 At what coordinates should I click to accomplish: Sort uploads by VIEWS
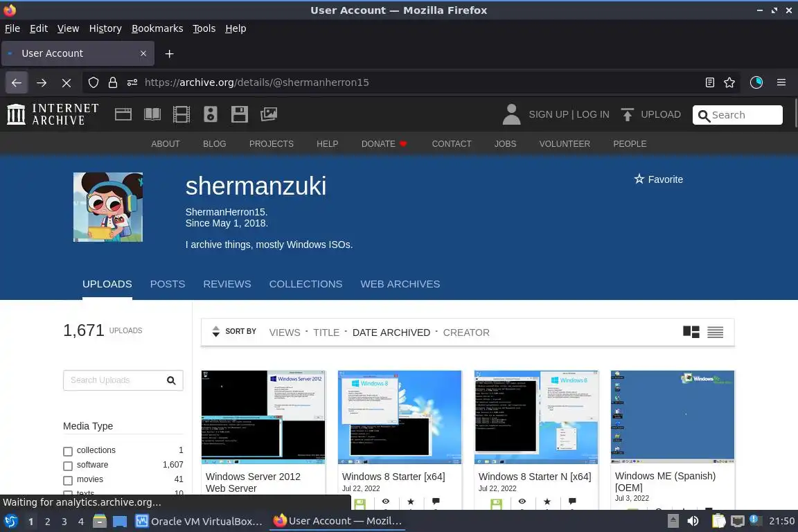pos(285,332)
